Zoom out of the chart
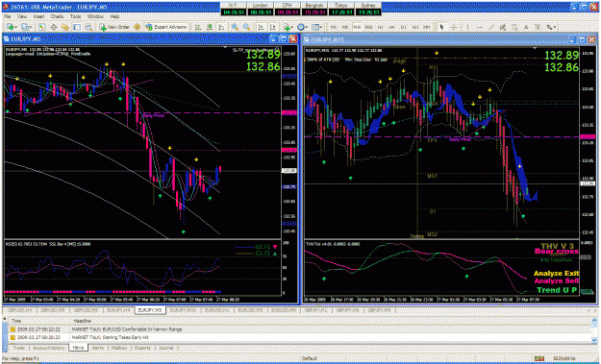Image resolution: width=601 pixels, height=364 pixels. [x=246, y=27]
